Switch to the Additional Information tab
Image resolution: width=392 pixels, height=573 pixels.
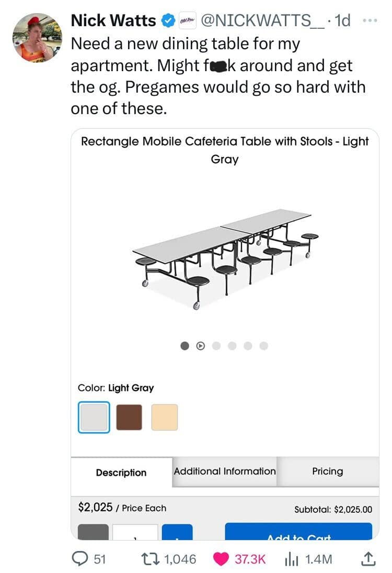click(x=224, y=471)
